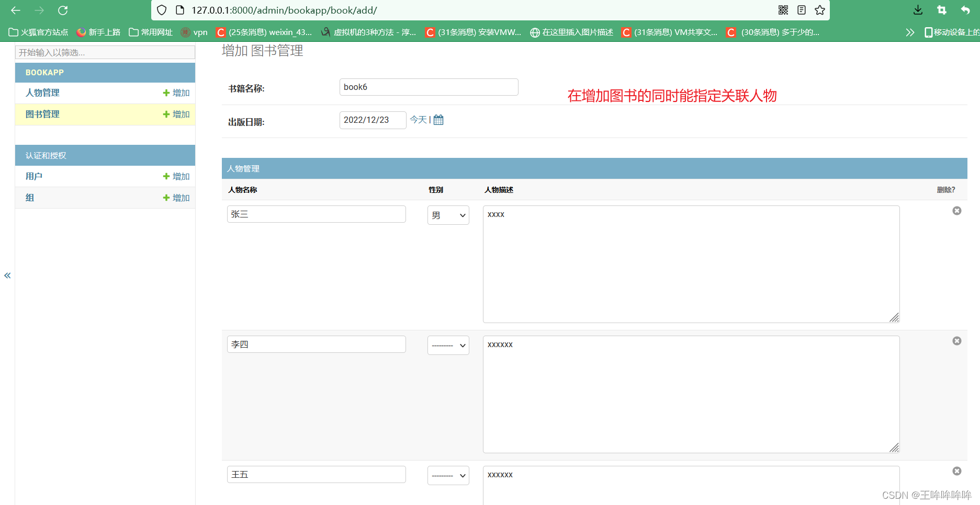Image resolution: width=980 pixels, height=505 pixels.
Task: Click the shield tracking protection icon
Action: tap(162, 10)
